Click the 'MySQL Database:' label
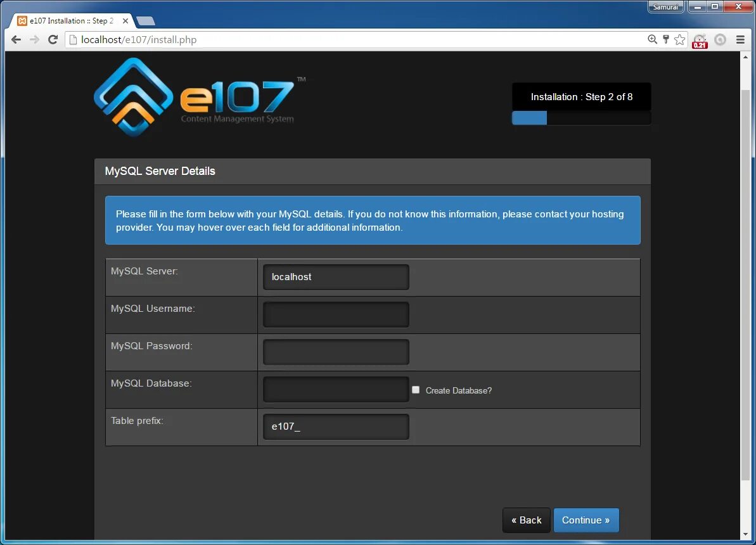756x545 pixels. [151, 383]
